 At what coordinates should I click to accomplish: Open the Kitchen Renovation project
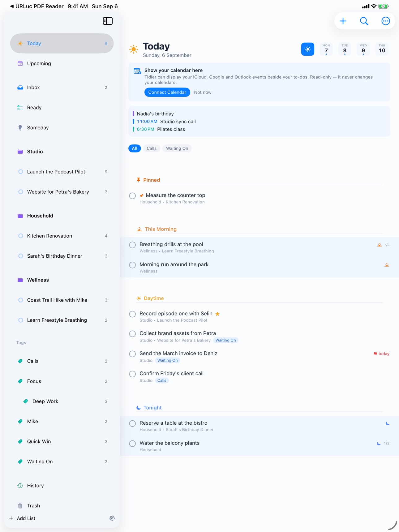click(62, 236)
